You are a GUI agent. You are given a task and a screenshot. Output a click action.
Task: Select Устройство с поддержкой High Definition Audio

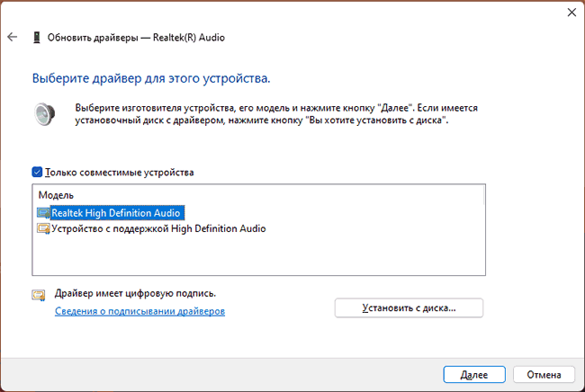158,228
